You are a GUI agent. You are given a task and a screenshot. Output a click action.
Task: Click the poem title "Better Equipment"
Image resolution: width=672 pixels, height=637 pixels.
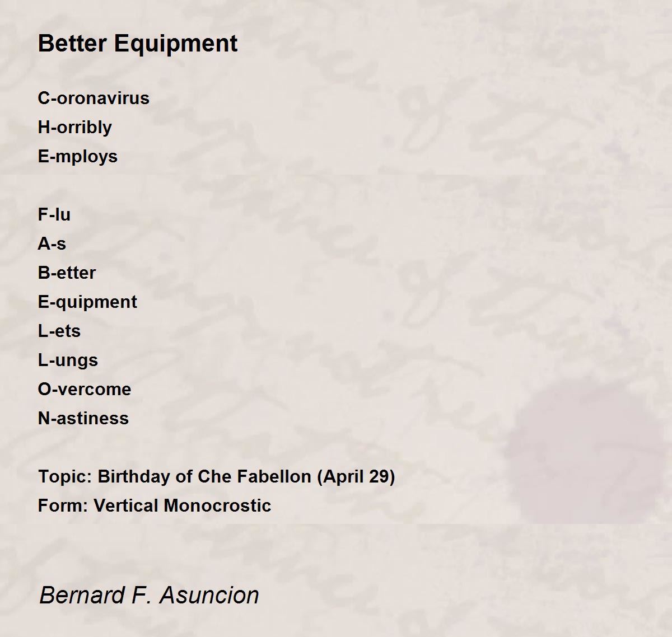[138, 44]
